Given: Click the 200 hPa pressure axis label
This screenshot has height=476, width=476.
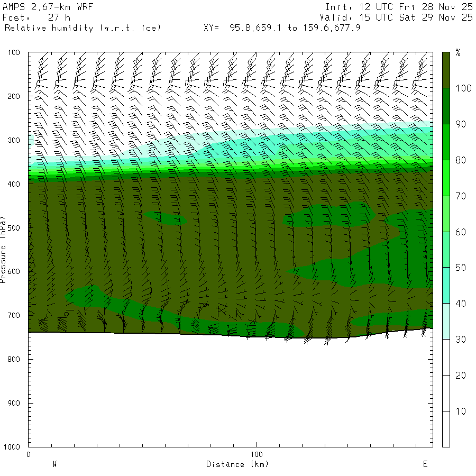Looking at the screenshot, I should [x=14, y=96].
